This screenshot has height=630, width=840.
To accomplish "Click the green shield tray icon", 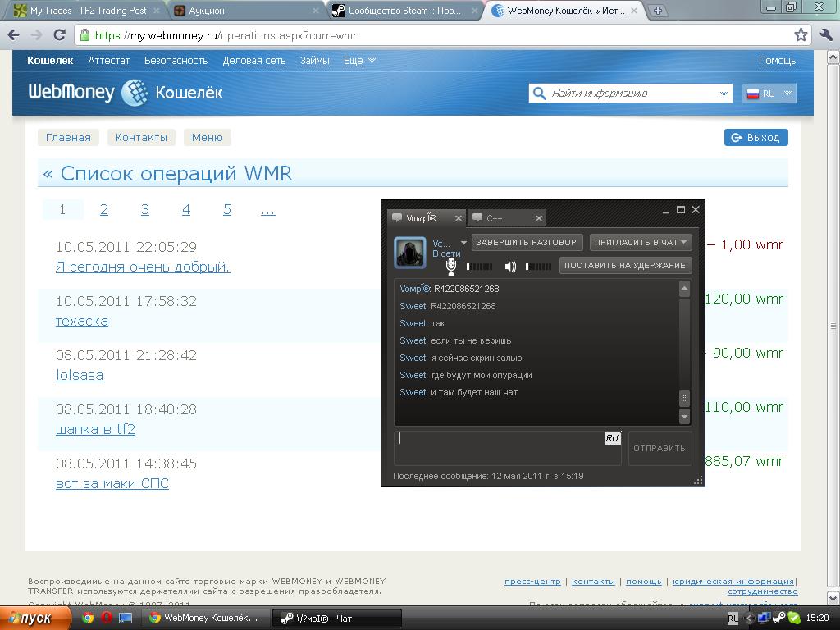I will pos(794,619).
